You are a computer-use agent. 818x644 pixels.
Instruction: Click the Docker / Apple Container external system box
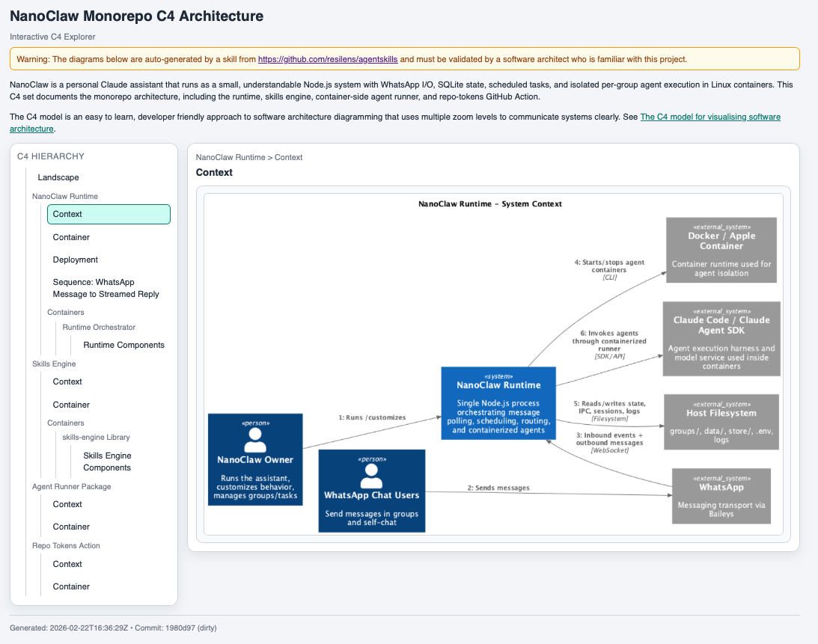tap(721, 251)
